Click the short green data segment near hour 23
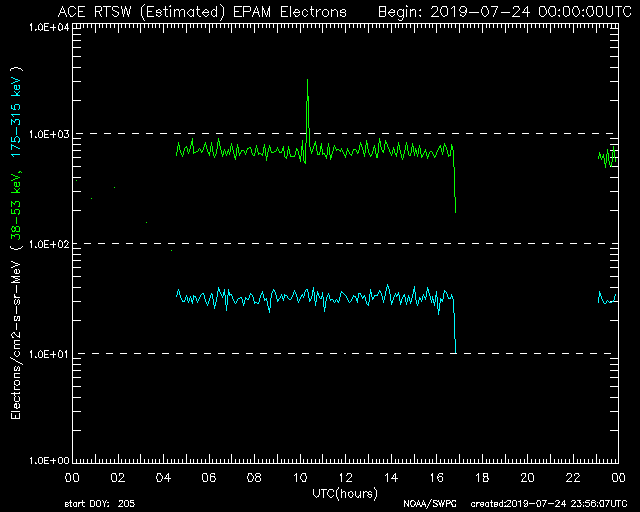 coord(607,157)
